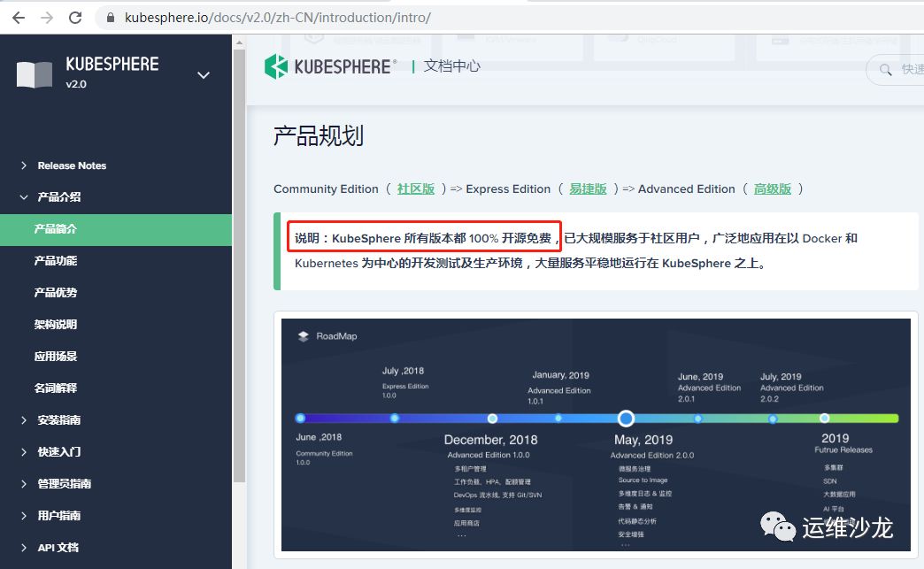
Task: Click the June 2018 timeline dot
Action: click(x=301, y=419)
